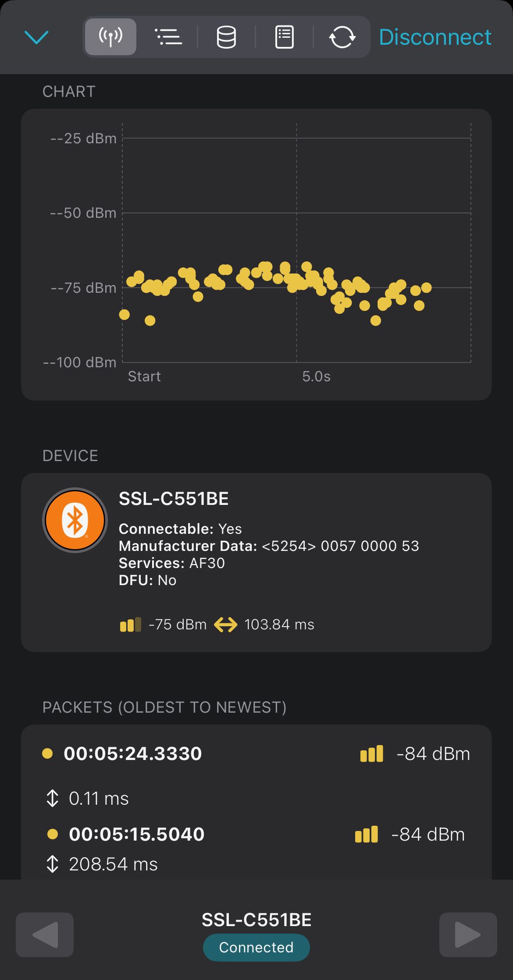Tap the teal Connected status badge
Viewport: 513px width, 980px height.
256,947
